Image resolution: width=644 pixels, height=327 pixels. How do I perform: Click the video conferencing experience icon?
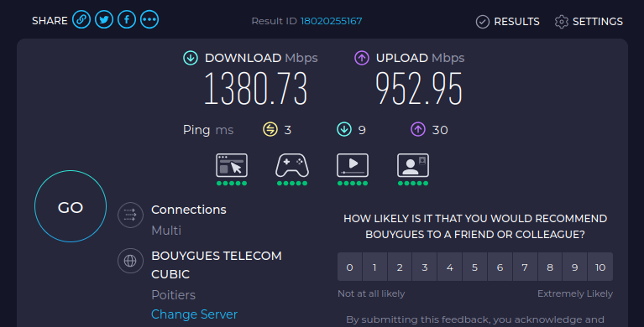pos(413,165)
